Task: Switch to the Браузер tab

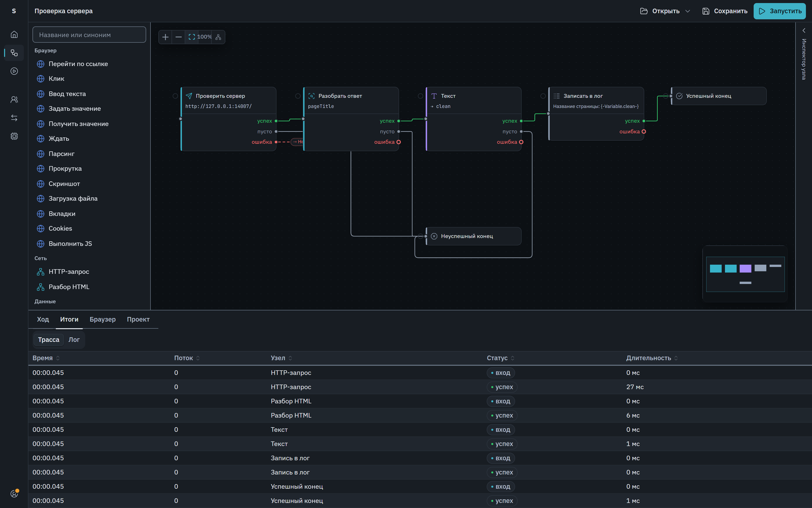Action: pyautogui.click(x=103, y=319)
